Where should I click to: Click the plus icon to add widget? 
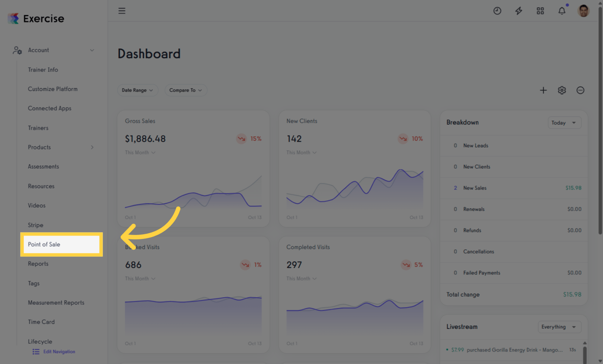click(543, 90)
